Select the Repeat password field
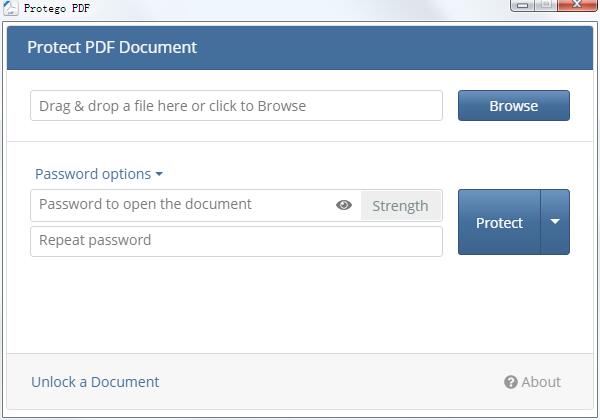Screen dimensions: 600x420 coord(236,241)
